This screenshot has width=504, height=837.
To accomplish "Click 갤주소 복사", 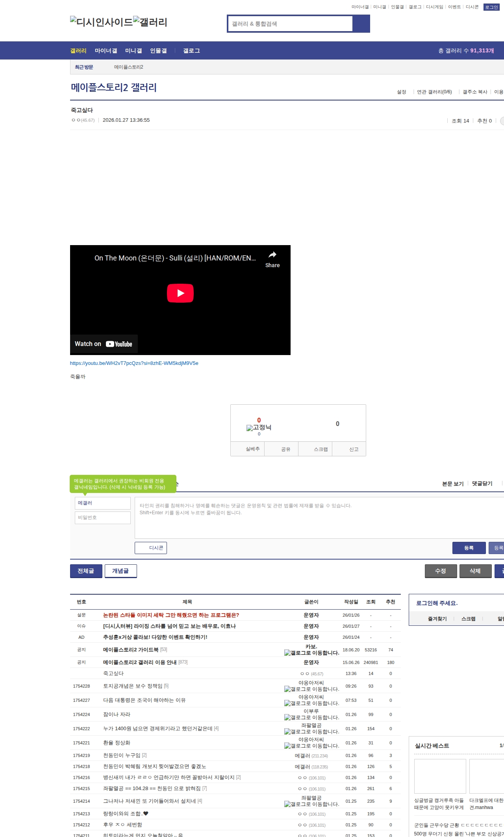I will pyautogui.click(x=475, y=92).
